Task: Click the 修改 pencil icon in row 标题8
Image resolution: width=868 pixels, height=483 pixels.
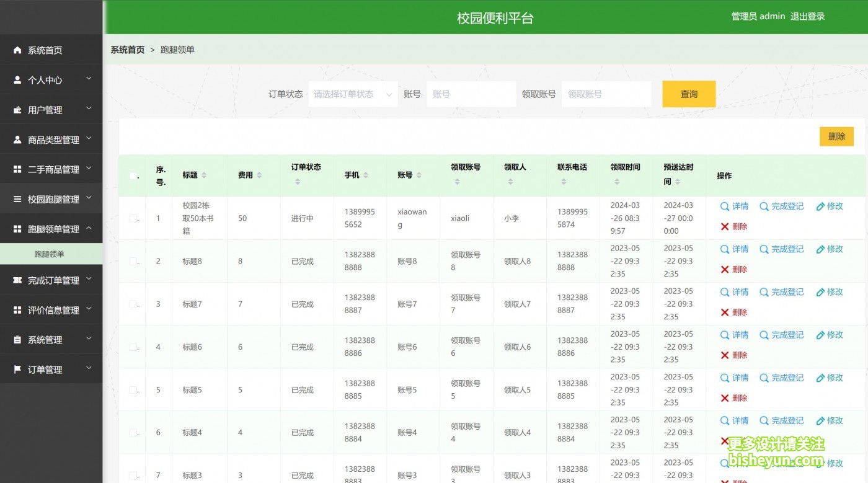Action: pyautogui.click(x=820, y=249)
